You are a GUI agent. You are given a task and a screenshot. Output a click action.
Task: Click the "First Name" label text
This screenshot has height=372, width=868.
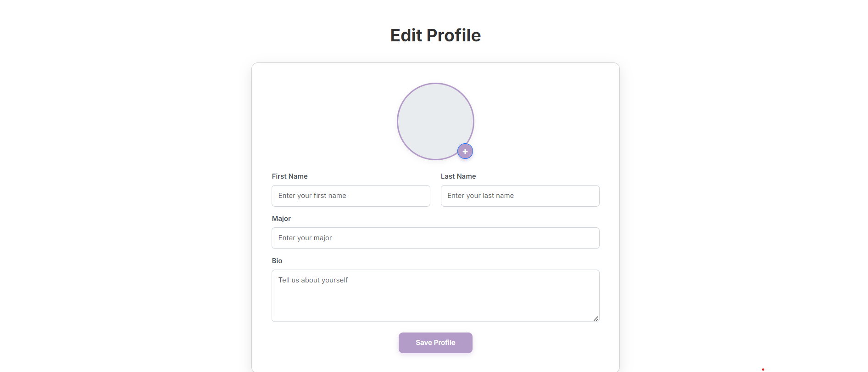(289, 176)
